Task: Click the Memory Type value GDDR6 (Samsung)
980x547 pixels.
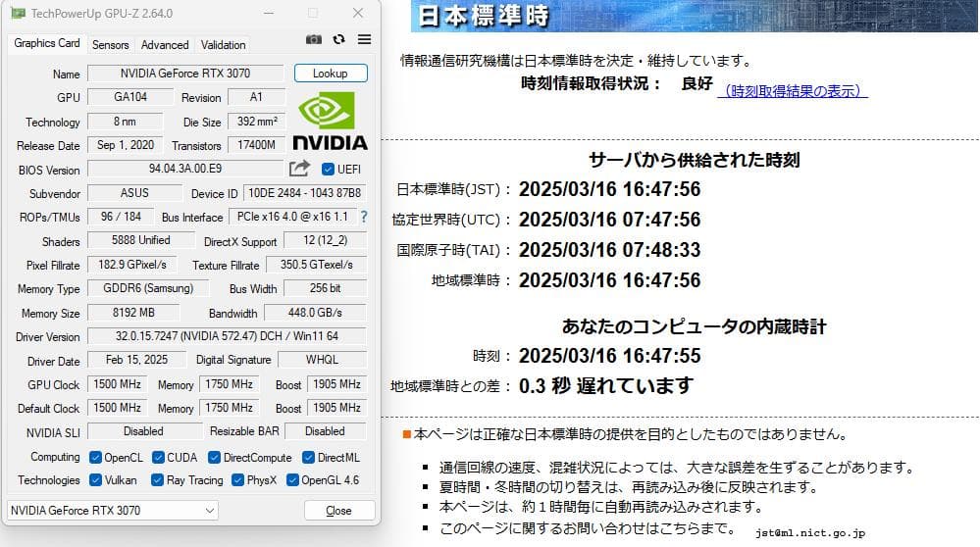Action: pyautogui.click(x=148, y=288)
